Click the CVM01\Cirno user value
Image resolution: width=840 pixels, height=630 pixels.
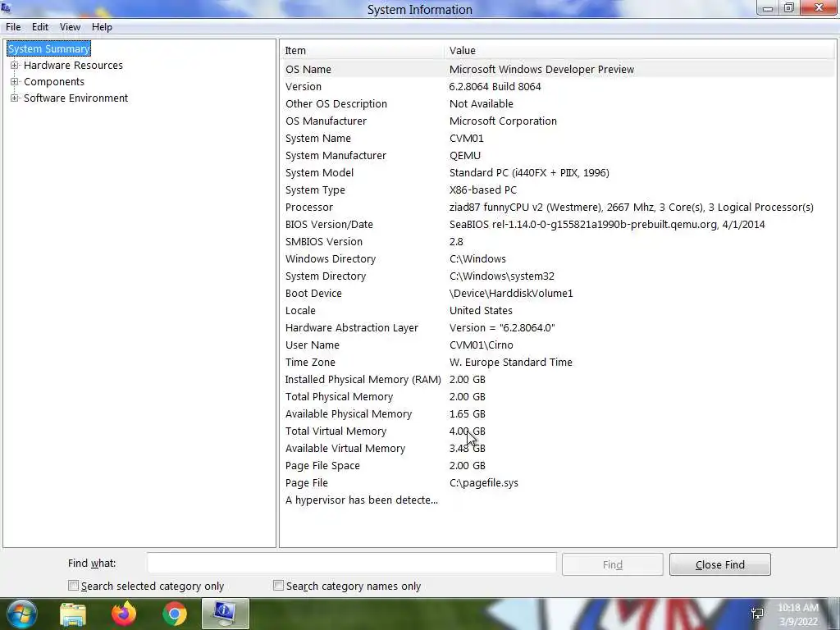481,345
